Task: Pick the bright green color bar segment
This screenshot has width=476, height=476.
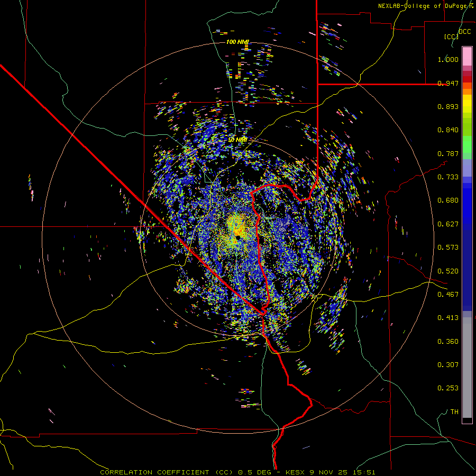Action: [467, 144]
